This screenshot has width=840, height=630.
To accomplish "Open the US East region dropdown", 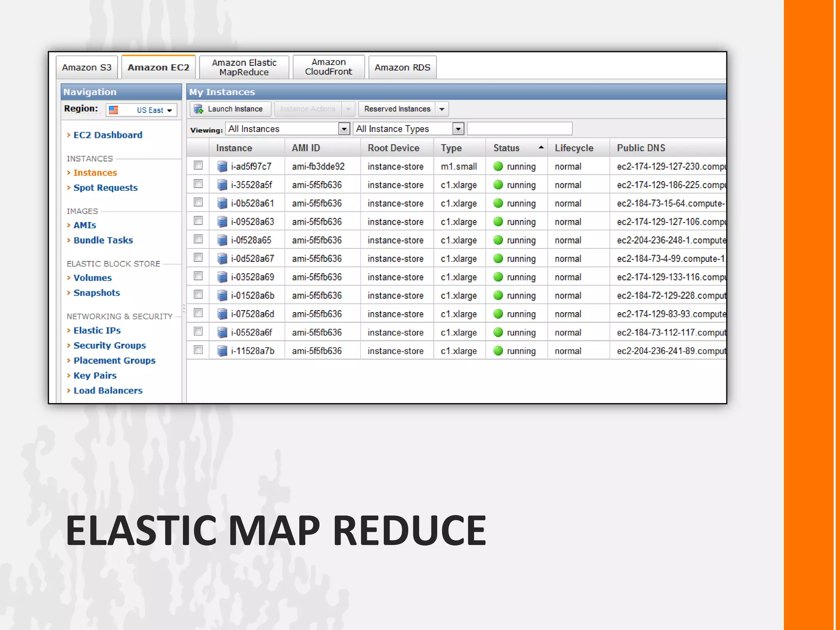I will [x=142, y=110].
